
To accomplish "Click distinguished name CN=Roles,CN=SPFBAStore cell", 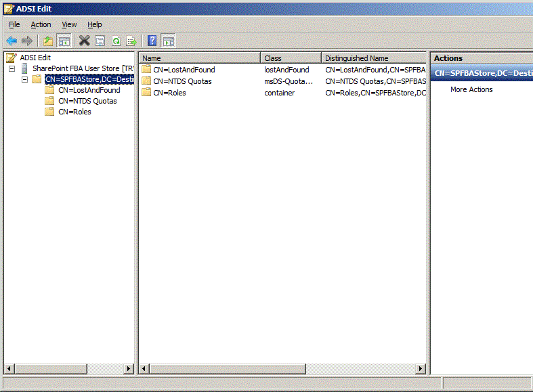I will (x=375, y=93).
